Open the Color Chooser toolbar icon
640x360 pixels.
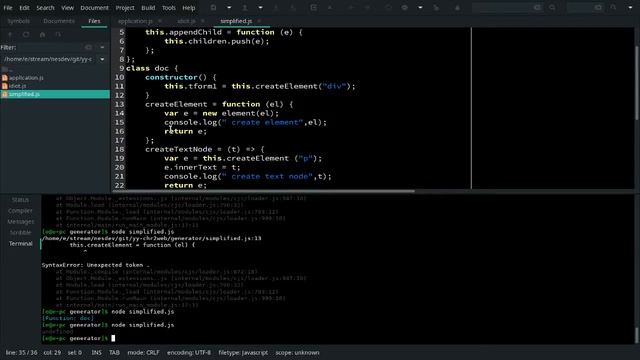coord(457,7)
